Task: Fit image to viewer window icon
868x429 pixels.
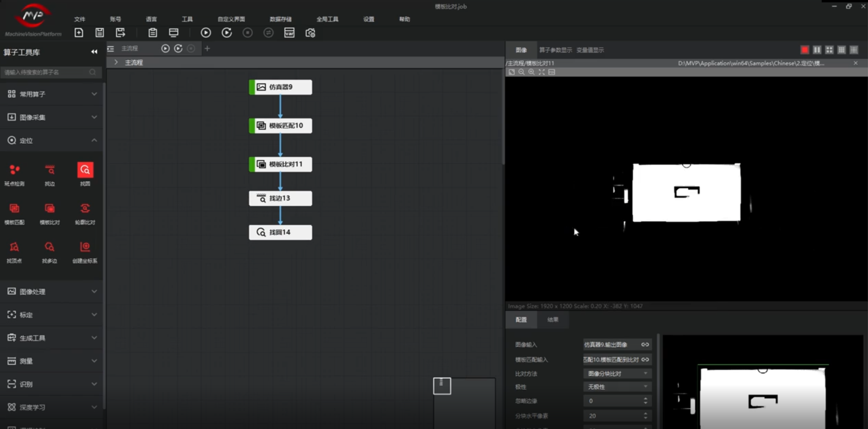Action: coord(542,72)
